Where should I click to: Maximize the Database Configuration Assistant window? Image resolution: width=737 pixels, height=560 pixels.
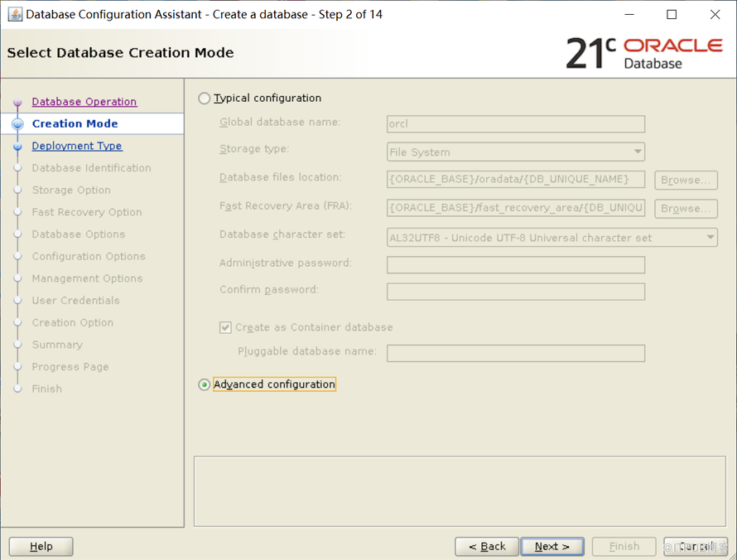point(672,15)
